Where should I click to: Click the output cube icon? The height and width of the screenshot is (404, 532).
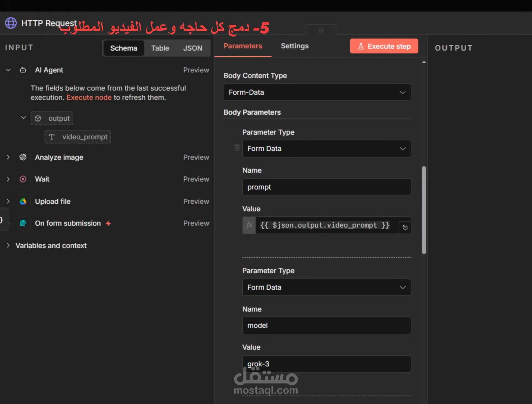tap(38, 118)
